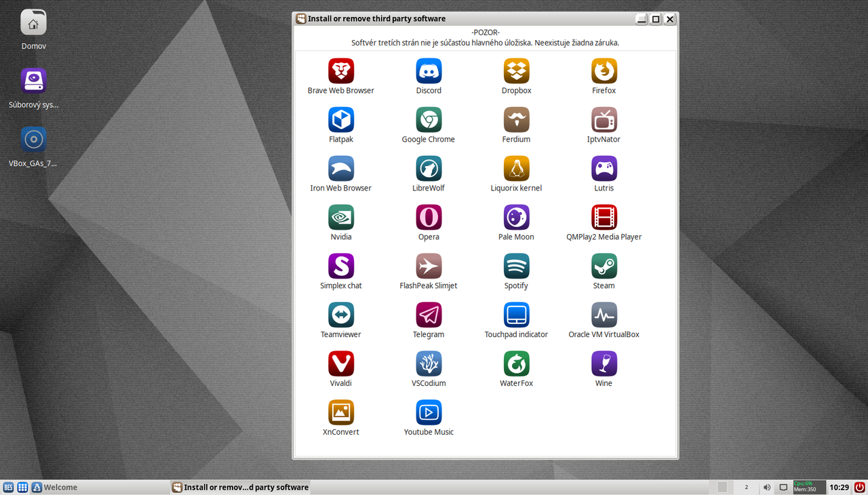Image resolution: width=868 pixels, height=495 pixels.
Task: Select the Discord app icon
Action: pyautogui.click(x=429, y=71)
